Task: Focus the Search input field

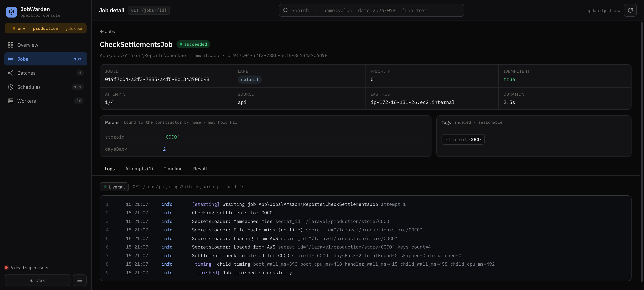Action: tap(371, 10)
